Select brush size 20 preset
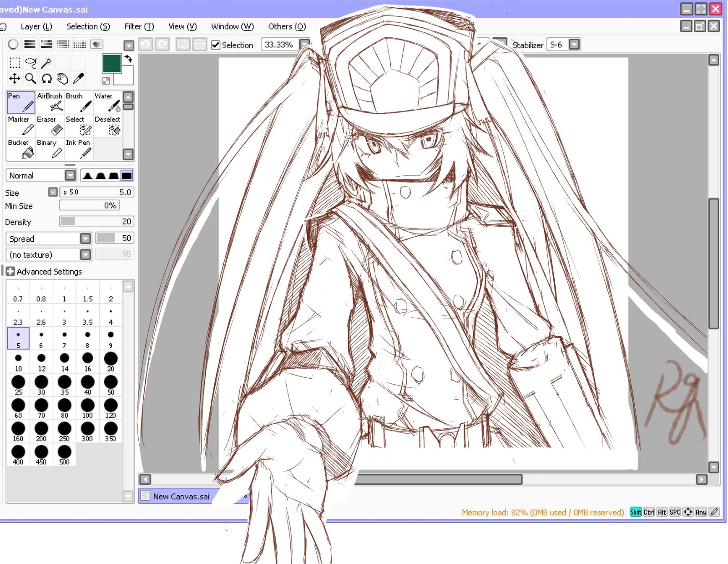Viewport: 728px width, 564px height. 111,362
